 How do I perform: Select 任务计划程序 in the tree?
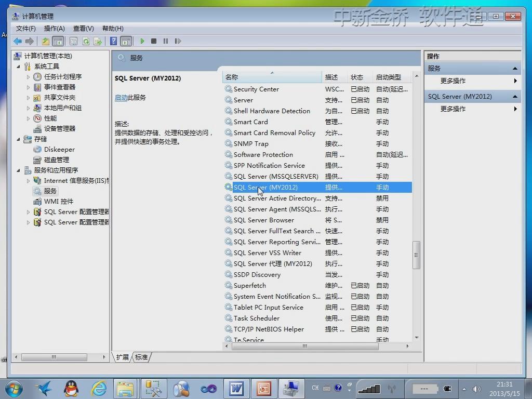(x=63, y=77)
